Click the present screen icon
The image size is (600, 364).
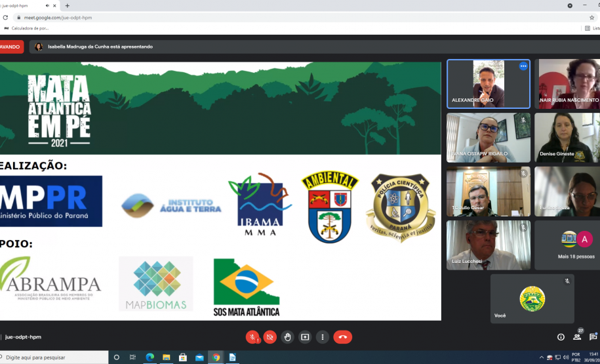[305, 337]
